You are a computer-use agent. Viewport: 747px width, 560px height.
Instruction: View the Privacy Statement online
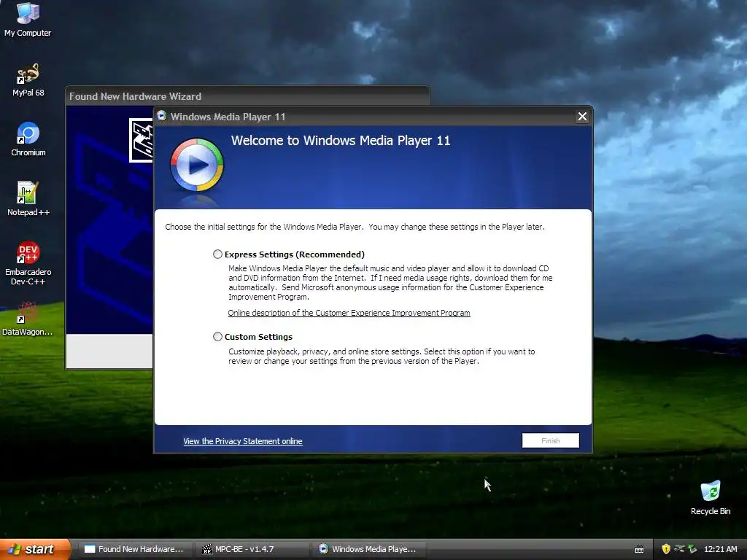coord(242,441)
